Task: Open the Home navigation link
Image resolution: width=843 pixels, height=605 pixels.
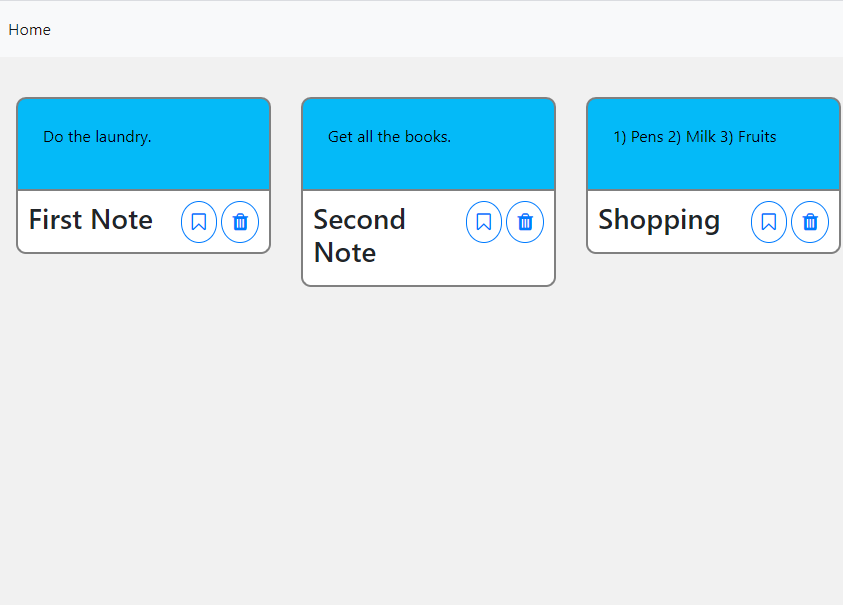Action: click(30, 30)
